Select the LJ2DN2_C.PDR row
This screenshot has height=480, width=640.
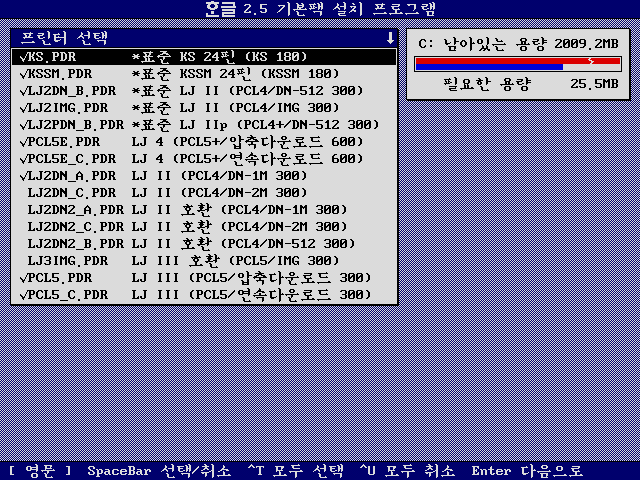tap(204, 227)
